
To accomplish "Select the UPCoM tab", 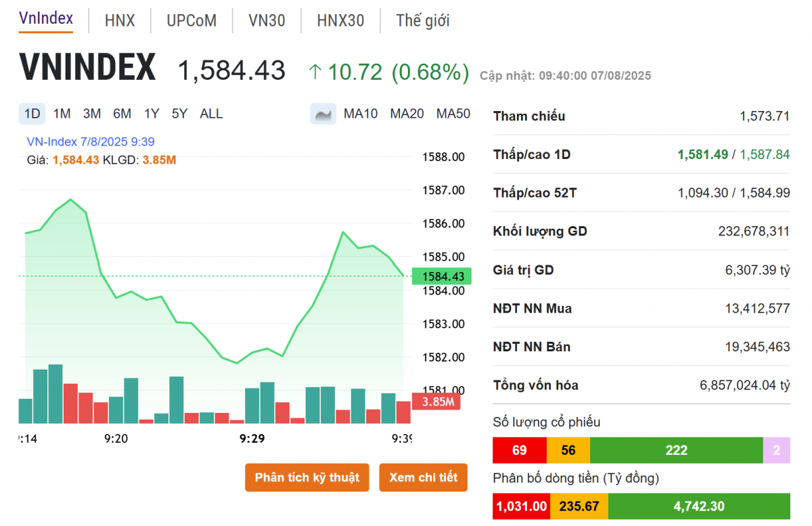I will tap(191, 21).
